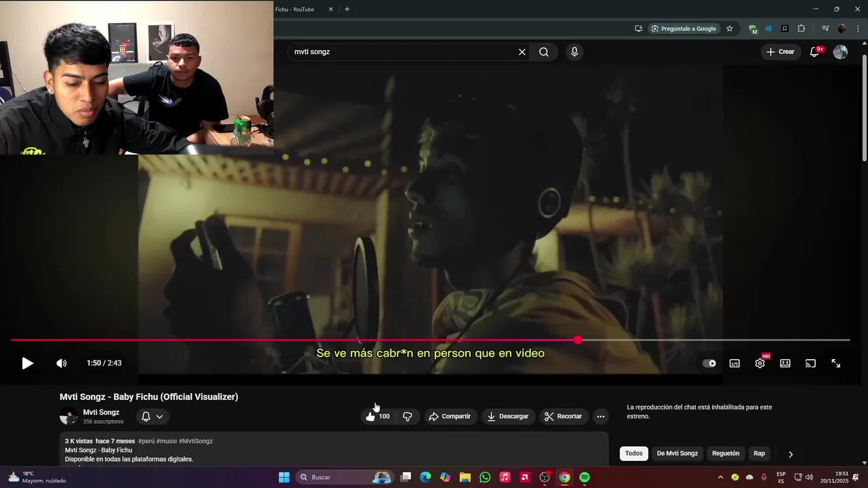This screenshot has width=868, height=488.
Task: Close the Fichu - YouTube browser tab
Action: click(x=331, y=9)
